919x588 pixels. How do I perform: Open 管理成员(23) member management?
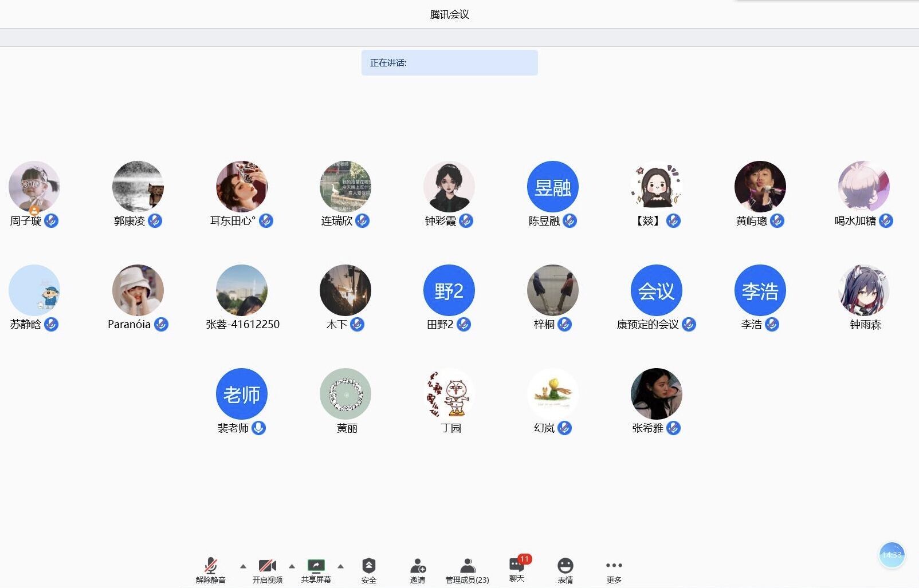[468, 566]
